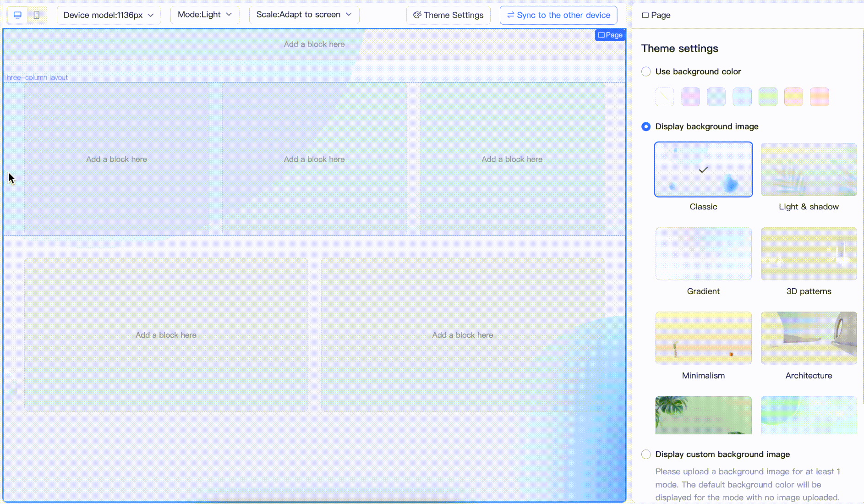This screenshot has width=864, height=504.
Task: Click the Three-column layout label
Action: coord(36,77)
